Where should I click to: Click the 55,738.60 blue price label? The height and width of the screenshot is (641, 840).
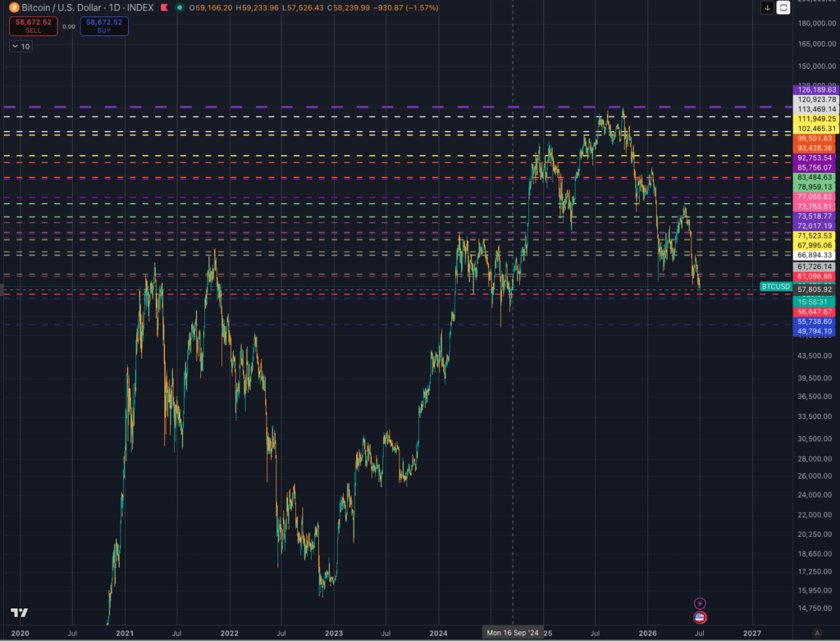pyautogui.click(x=816, y=321)
